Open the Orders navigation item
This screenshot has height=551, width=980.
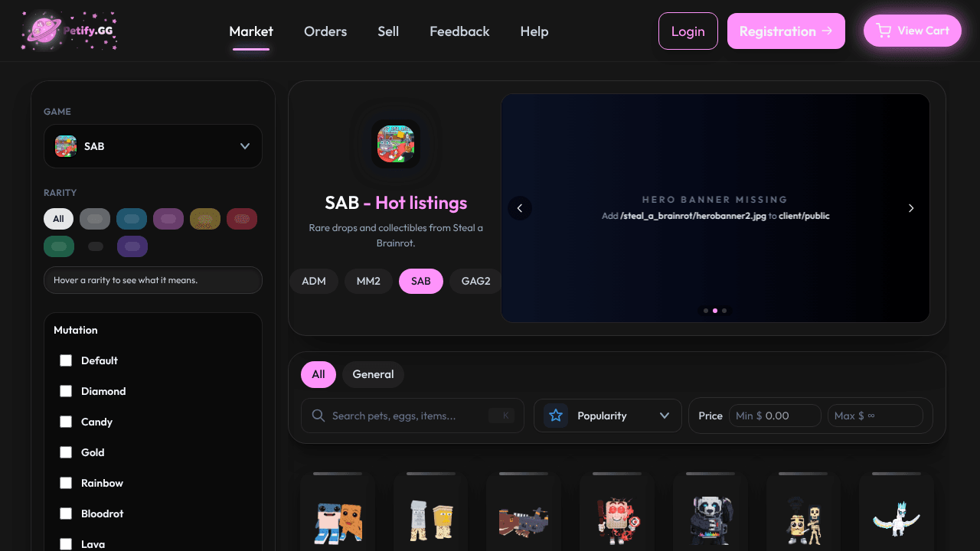tap(325, 31)
